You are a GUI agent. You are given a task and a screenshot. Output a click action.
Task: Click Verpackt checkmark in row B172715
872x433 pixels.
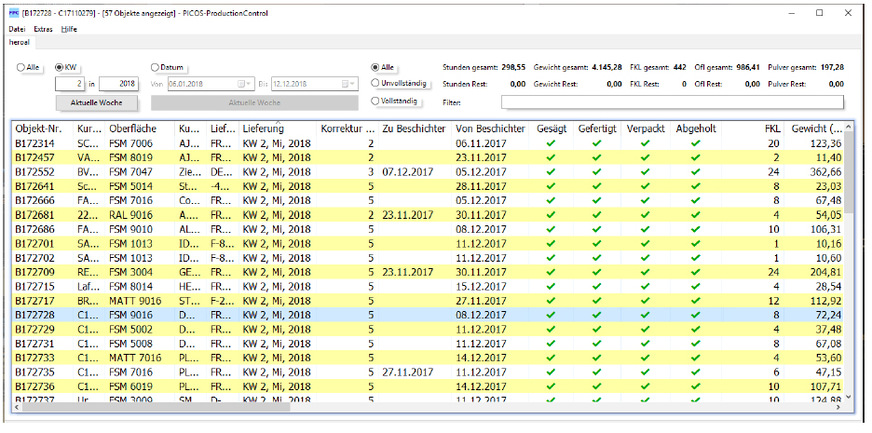645,286
